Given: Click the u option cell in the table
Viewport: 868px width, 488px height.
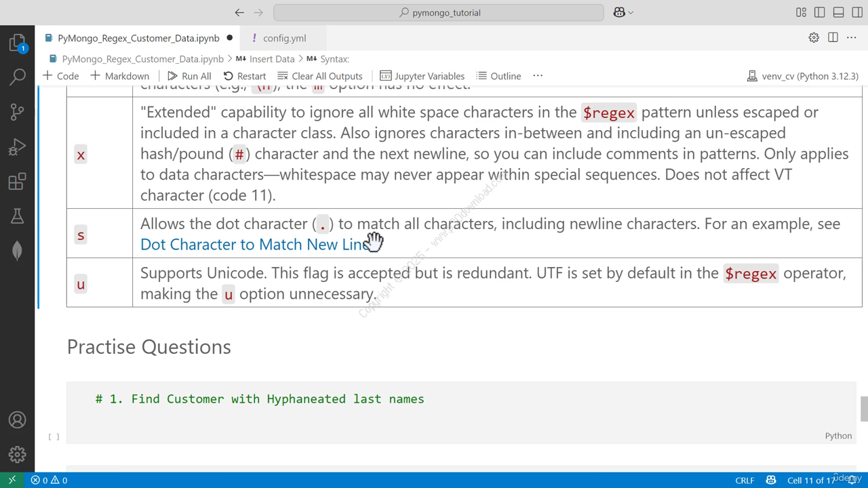Looking at the screenshot, I should click(100, 283).
